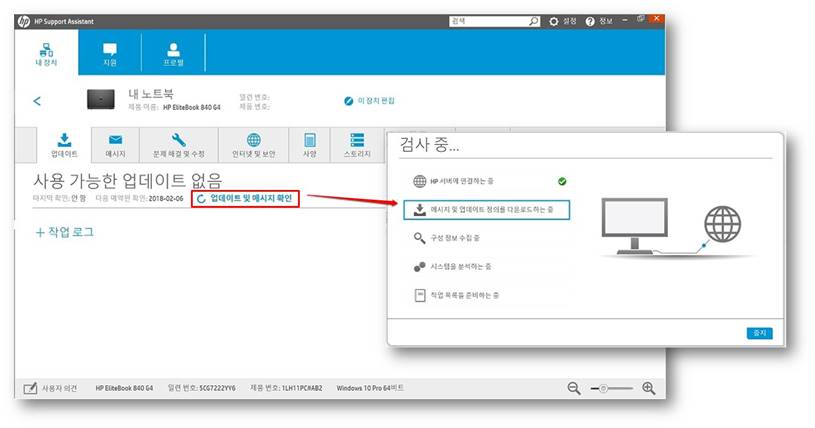This screenshot has height=428, width=815.
Task: Click Windows 10 Pro 64비트 in the status bar
Action: 370,388
